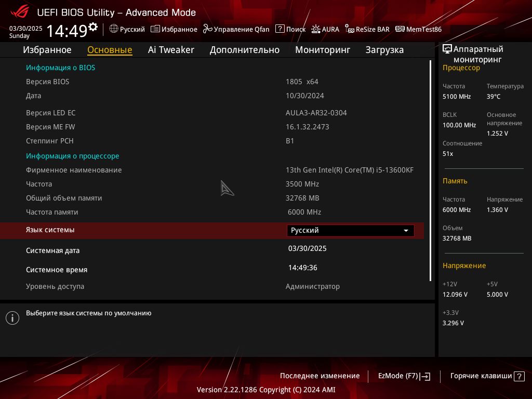Click Уровень доступа value Администратор

[312, 286]
